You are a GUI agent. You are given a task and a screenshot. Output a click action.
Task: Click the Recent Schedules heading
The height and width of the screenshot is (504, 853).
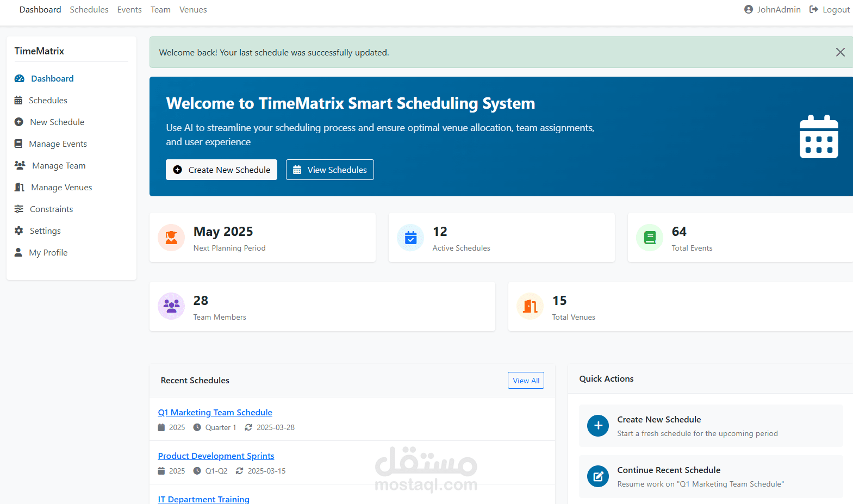point(195,380)
